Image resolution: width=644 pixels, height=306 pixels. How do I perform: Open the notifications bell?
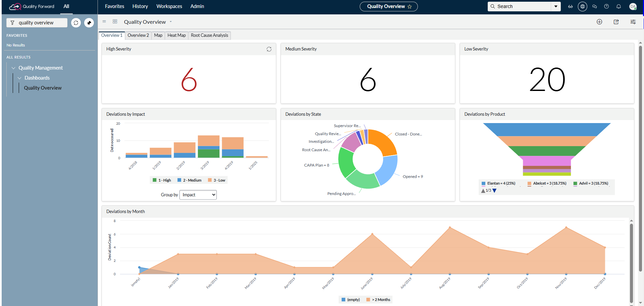(619, 6)
